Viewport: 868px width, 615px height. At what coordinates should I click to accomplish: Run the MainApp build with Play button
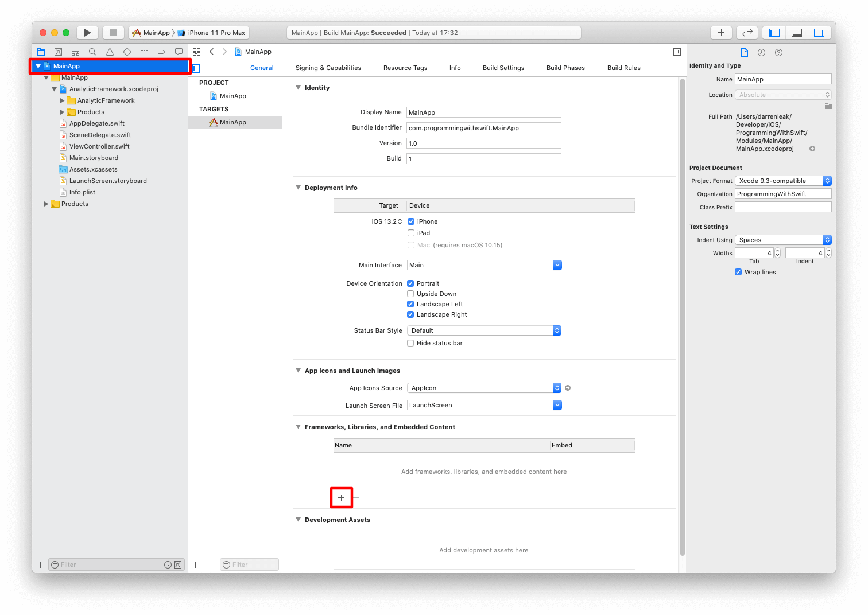pyautogui.click(x=87, y=33)
